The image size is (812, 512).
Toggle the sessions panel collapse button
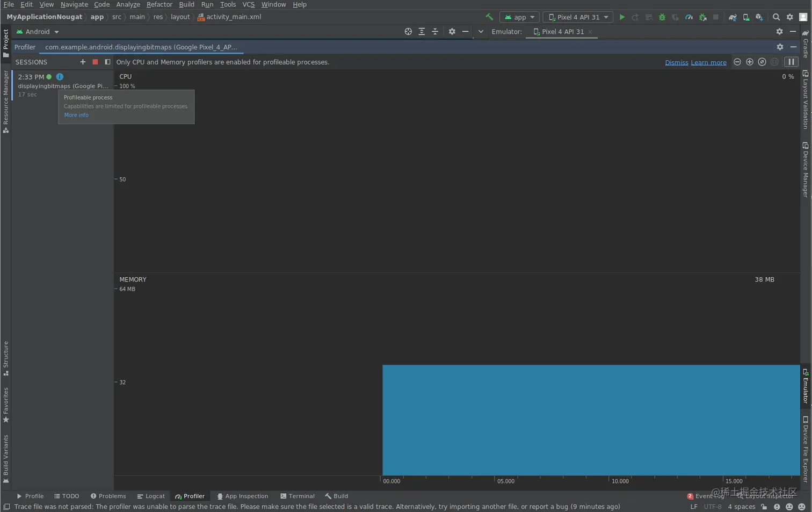click(107, 62)
